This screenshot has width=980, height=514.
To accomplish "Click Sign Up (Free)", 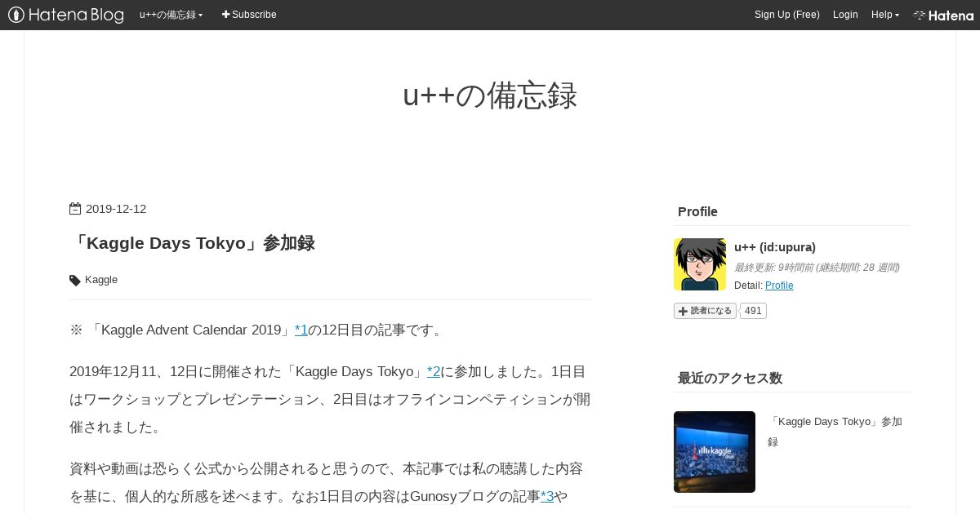I will click(786, 15).
